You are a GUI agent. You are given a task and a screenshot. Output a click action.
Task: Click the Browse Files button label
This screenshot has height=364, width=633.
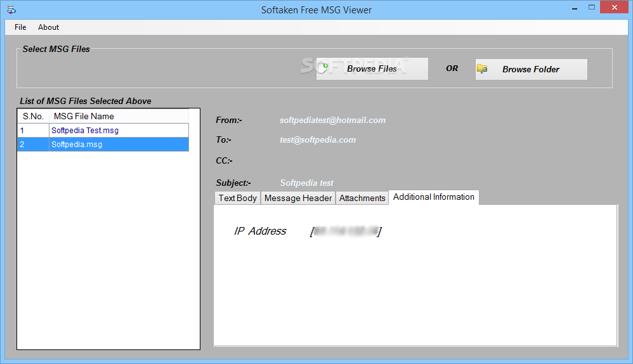click(372, 69)
